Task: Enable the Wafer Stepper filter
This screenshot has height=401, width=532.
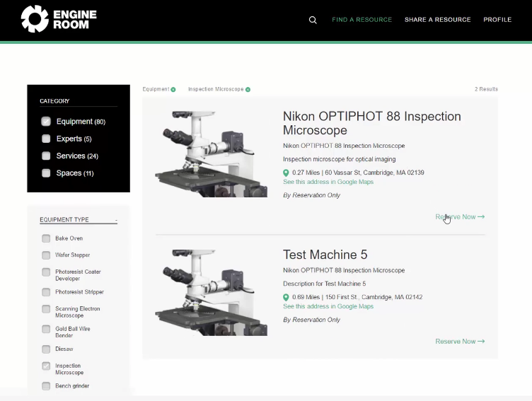Action: click(46, 255)
